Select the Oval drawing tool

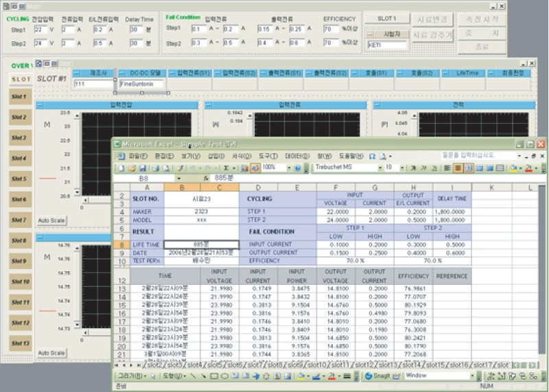pos(224,376)
